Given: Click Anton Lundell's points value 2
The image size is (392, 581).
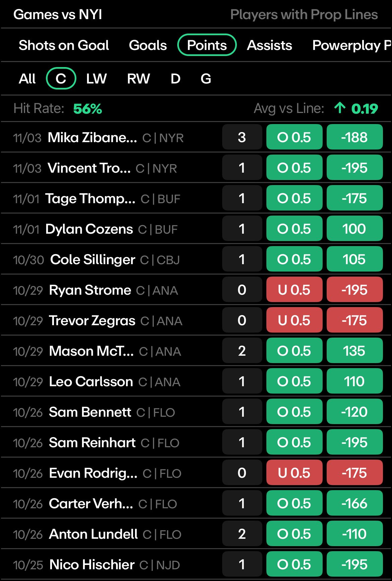Looking at the screenshot, I should point(242,534).
